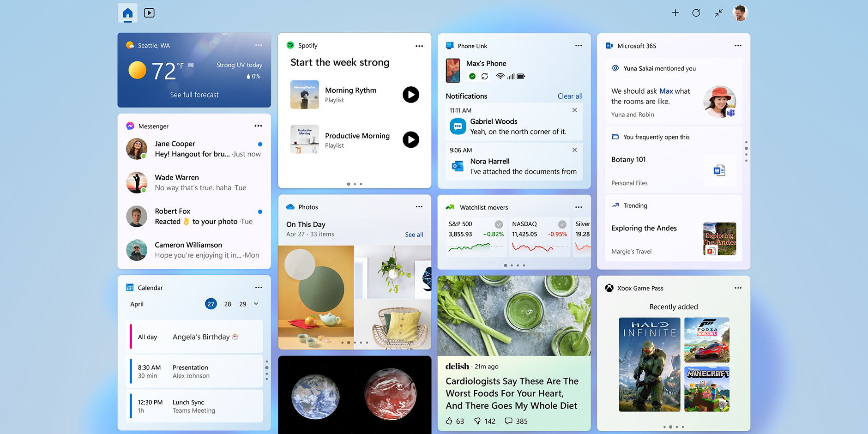
Task: Open Gabriel Woods message app icon
Action: point(458,126)
